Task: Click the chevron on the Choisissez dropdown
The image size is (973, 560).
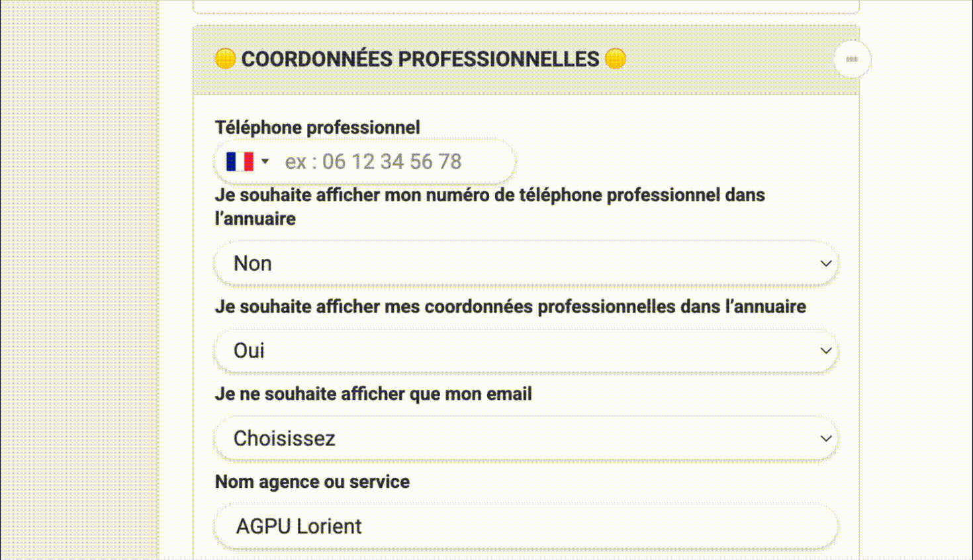Action: point(825,438)
